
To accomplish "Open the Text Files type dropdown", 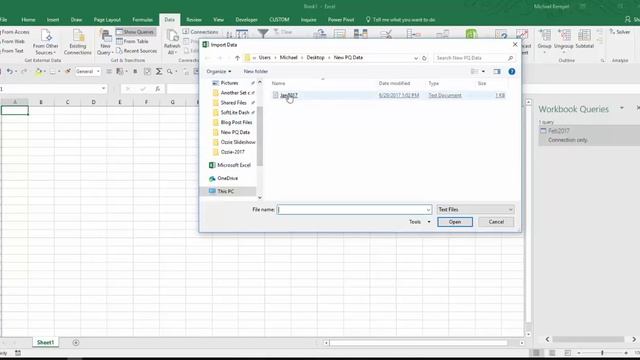I will point(475,209).
